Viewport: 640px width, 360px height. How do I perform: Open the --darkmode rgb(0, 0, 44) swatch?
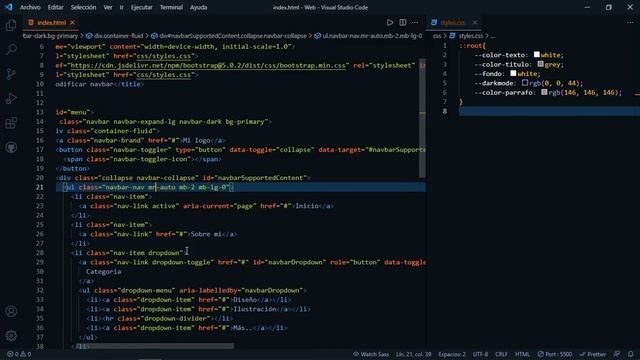tap(525, 82)
